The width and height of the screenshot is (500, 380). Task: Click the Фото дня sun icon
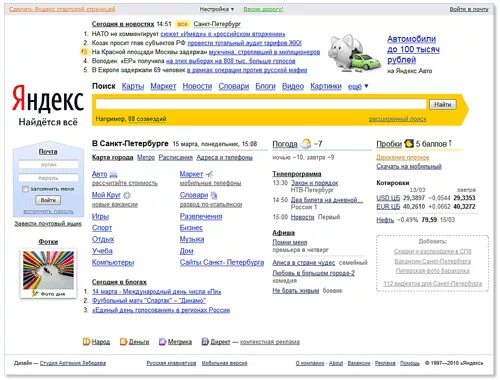point(35,293)
